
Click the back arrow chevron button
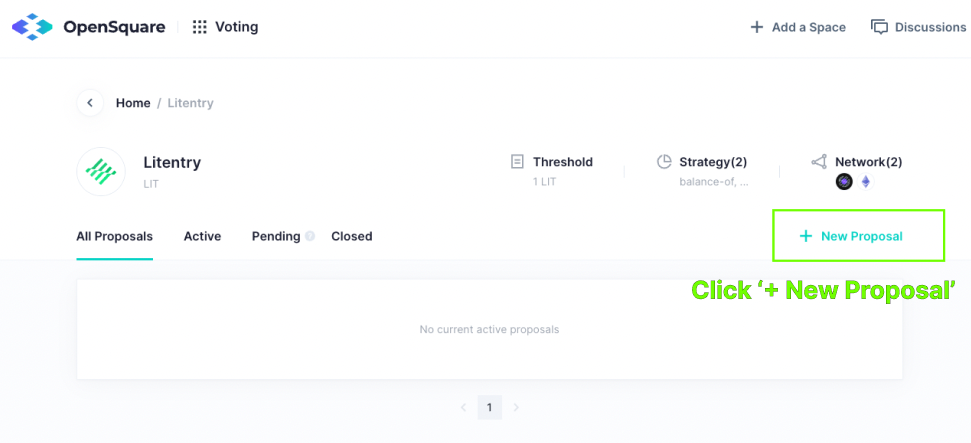(90, 103)
